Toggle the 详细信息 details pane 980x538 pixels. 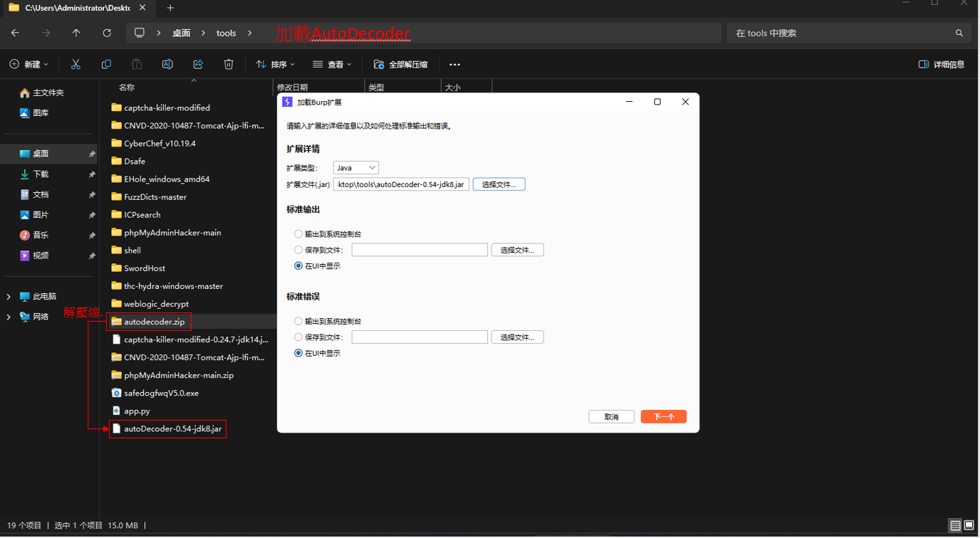(x=942, y=64)
